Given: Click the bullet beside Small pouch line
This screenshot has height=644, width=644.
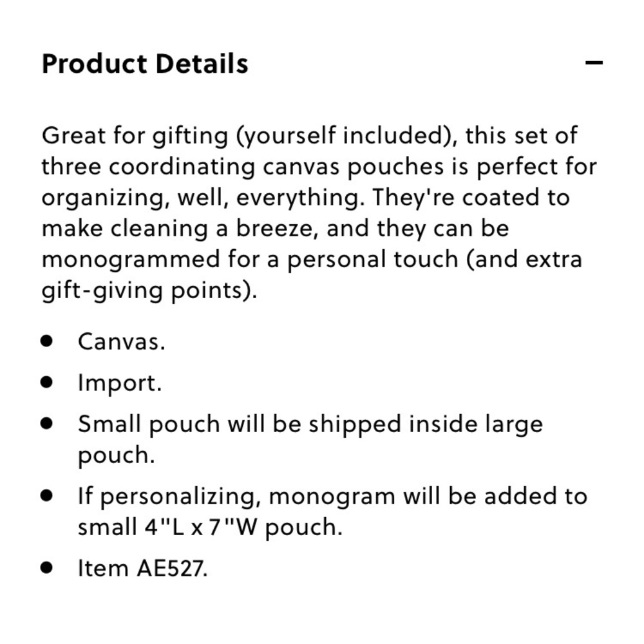Looking at the screenshot, I should pyautogui.click(x=47, y=424).
